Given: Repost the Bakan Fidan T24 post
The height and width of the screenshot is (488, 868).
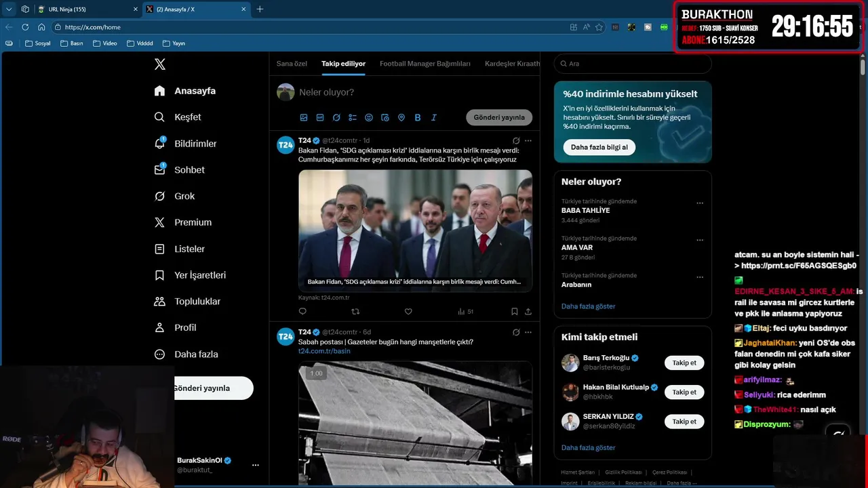Looking at the screenshot, I should click(355, 312).
